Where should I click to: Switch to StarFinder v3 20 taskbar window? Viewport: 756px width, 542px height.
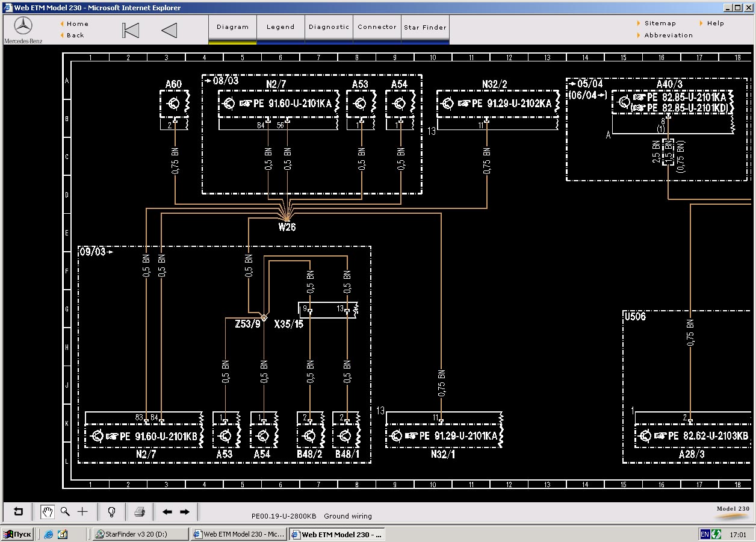[139, 534]
